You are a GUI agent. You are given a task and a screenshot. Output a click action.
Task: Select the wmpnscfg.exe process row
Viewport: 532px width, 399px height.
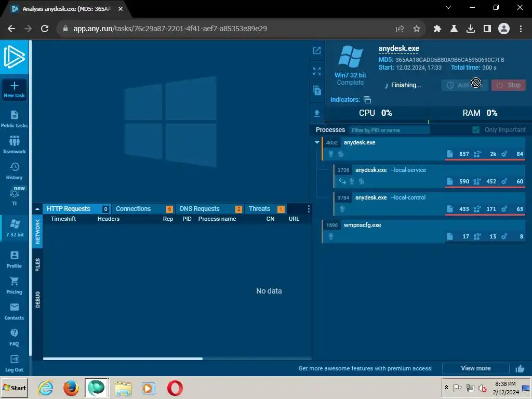[x=423, y=231]
